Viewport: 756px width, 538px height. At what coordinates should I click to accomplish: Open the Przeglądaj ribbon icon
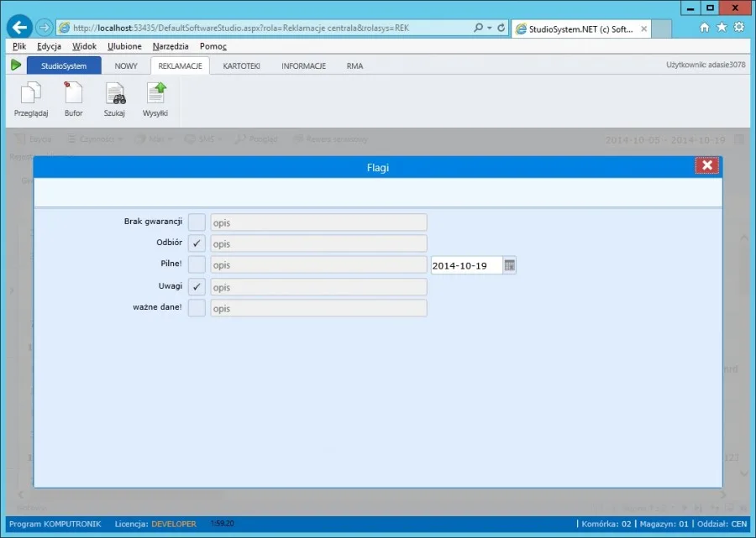(x=31, y=100)
